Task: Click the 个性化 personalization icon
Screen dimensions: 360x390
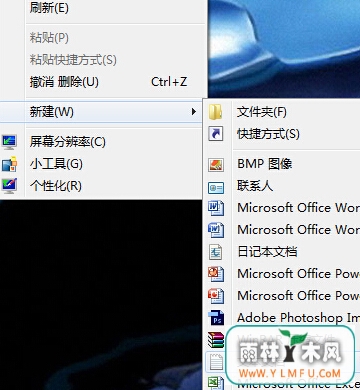Action: (x=9, y=186)
